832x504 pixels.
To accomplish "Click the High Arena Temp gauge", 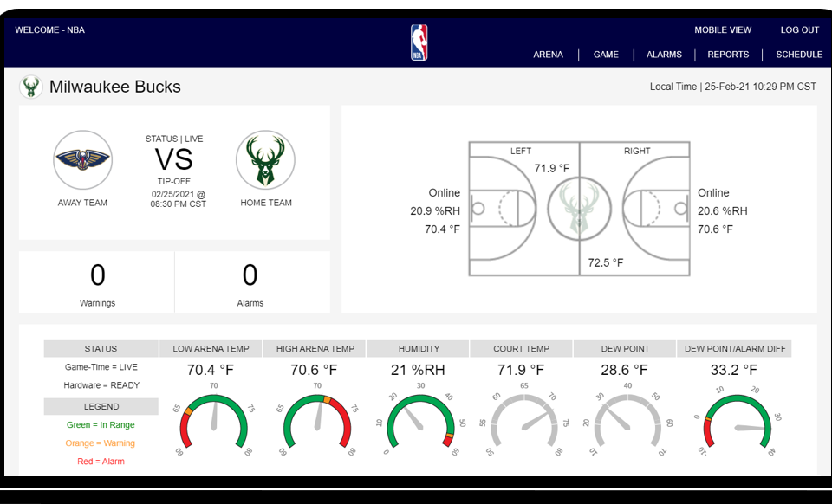I will click(x=317, y=422).
